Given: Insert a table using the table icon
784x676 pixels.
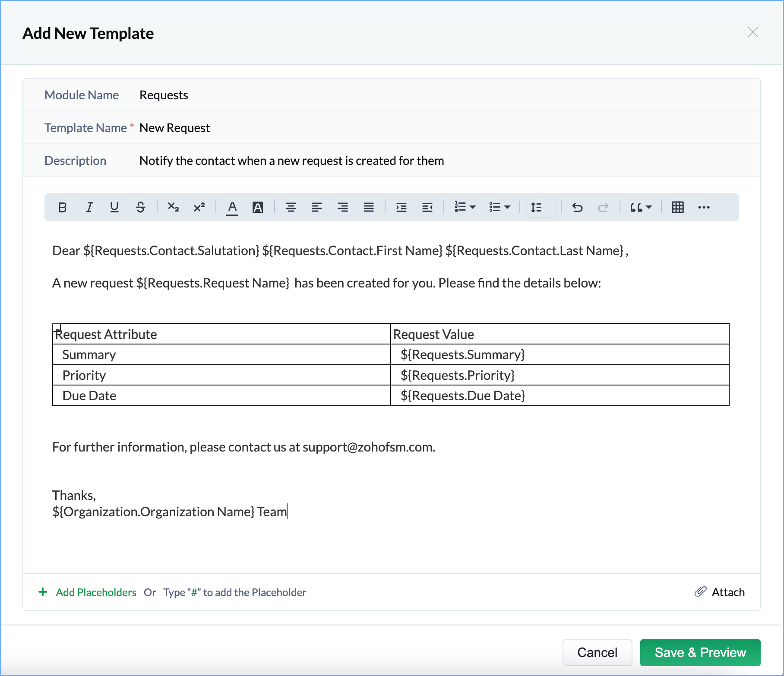Looking at the screenshot, I should [678, 208].
